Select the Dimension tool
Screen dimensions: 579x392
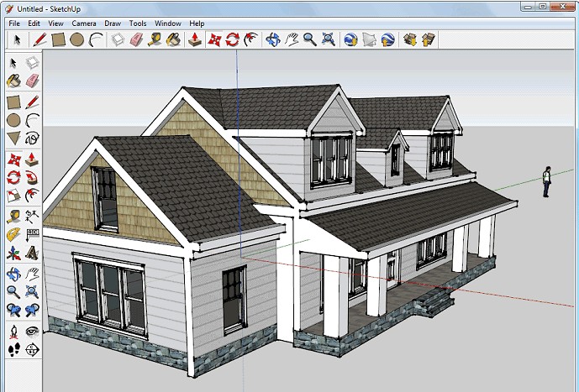click(32, 217)
